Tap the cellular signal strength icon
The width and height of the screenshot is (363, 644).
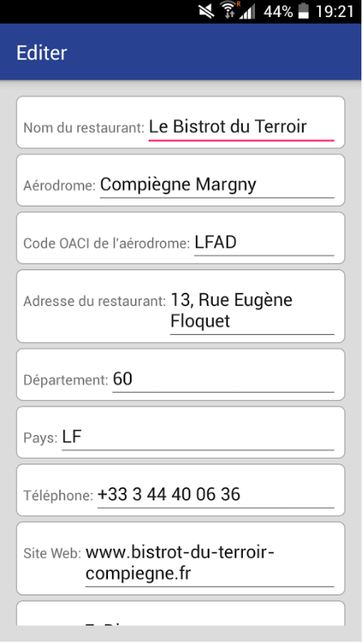(x=248, y=11)
